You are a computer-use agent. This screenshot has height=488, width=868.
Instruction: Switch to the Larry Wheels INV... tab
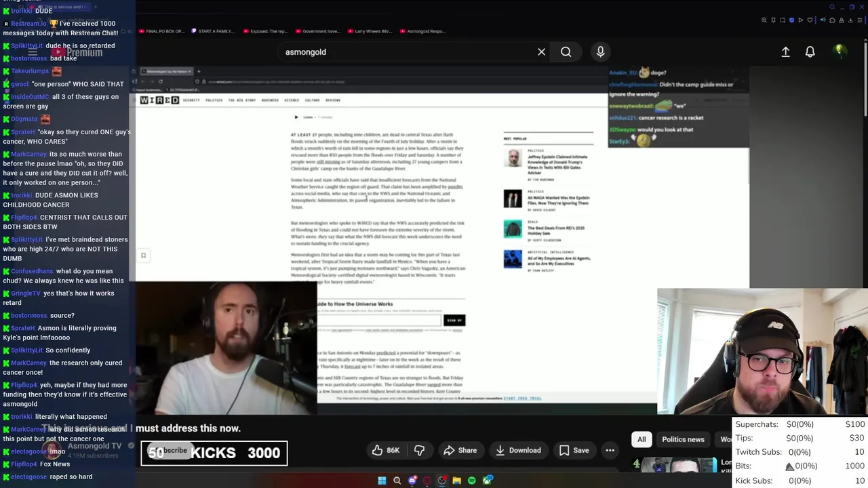tap(370, 31)
